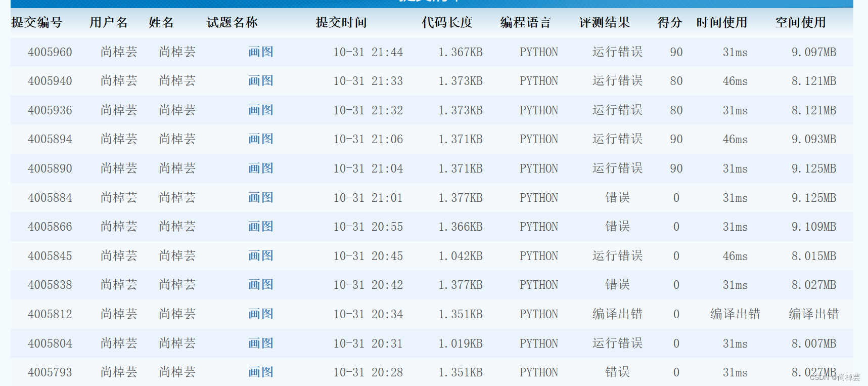The width and height of the screenshot is (868, 386).
Task: Click score 80 for submission 4005936
Action: (x=676, y=110)
